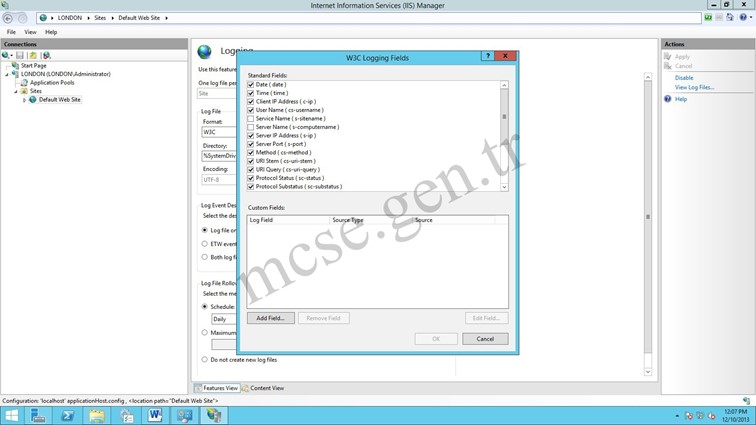Open the Help menu

click(x=51, y=32)
